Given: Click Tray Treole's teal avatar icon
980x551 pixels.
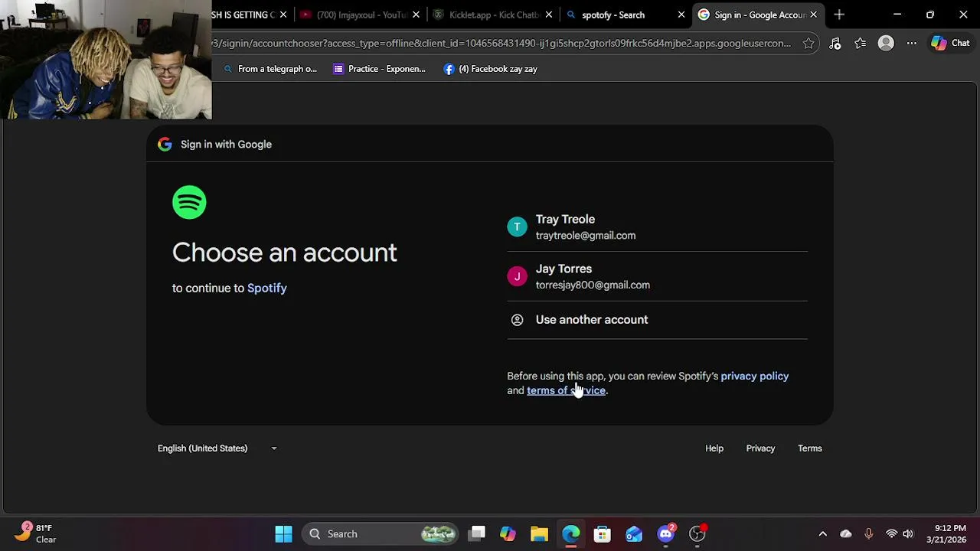Looking at the screenshot, I should [517, 227].
